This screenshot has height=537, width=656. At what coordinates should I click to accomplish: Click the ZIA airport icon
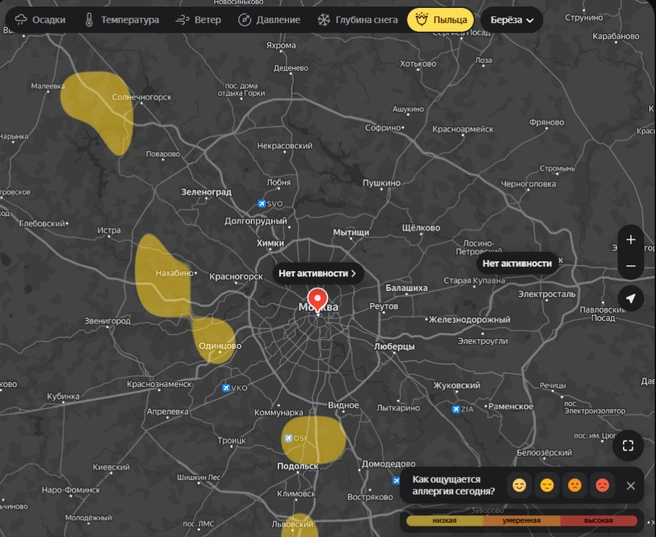[x=456, y=409]
